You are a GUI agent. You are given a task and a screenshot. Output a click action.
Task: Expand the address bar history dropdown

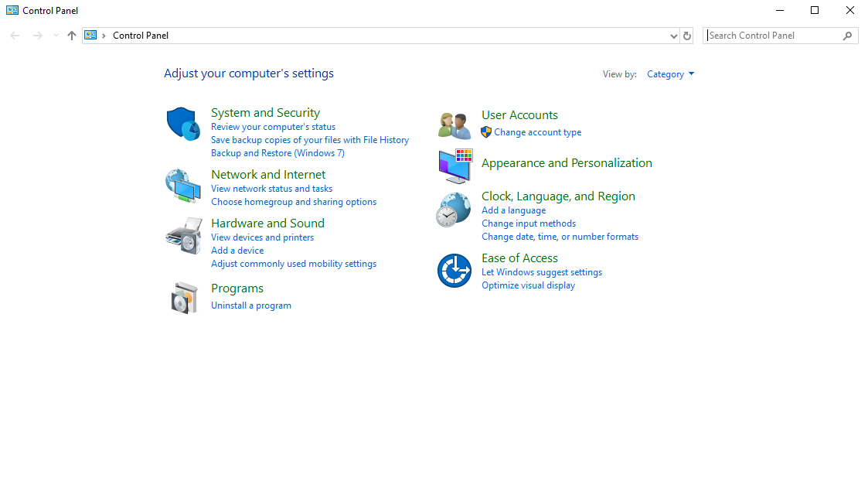[674, 36]
